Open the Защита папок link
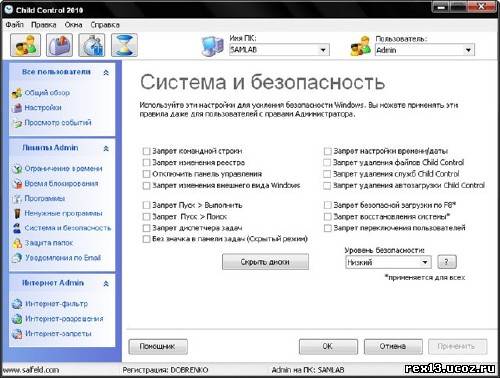Image resolution: width=500 pixels, height=378 pixels. [x=49, y=243]
